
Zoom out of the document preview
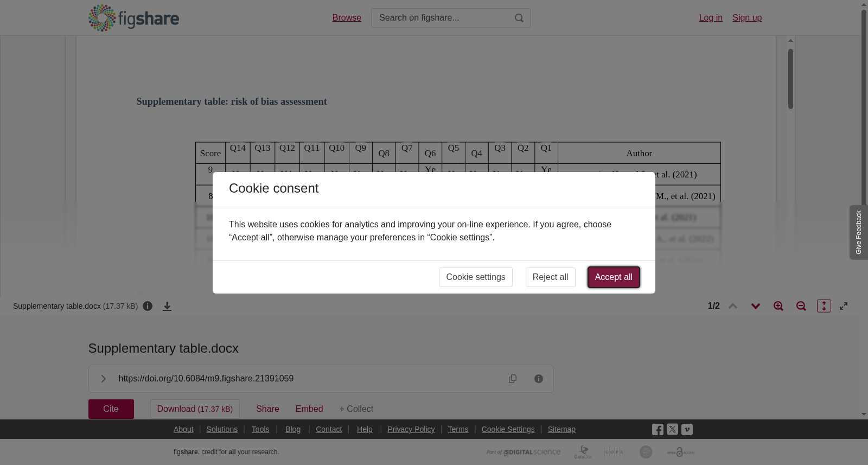coord(801,306)
